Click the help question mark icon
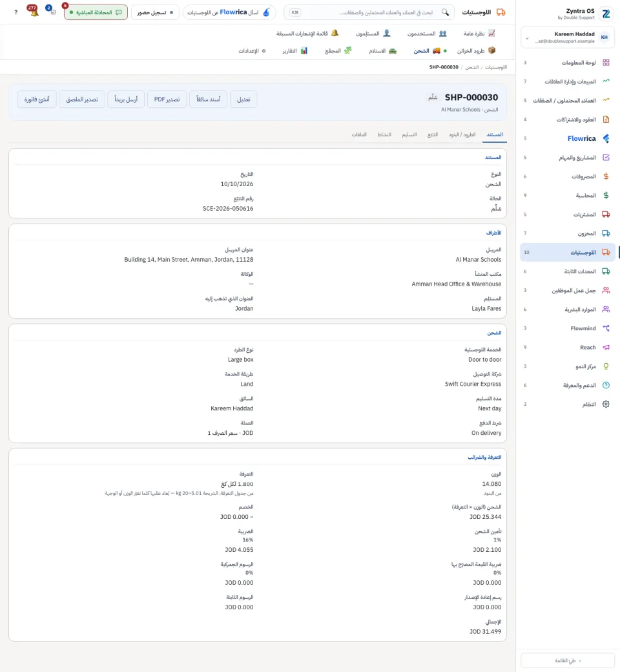The image size is (620, 672). 16,12
